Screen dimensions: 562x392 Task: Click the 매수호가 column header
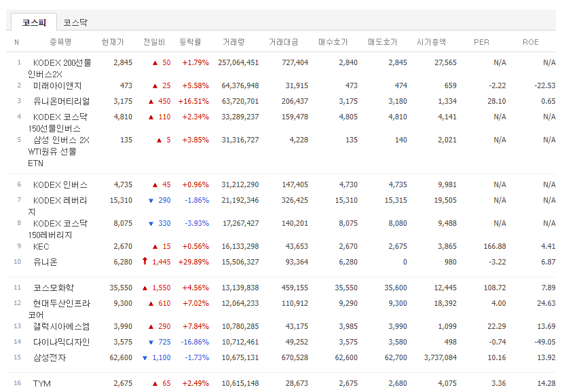(x=333, y=42)
